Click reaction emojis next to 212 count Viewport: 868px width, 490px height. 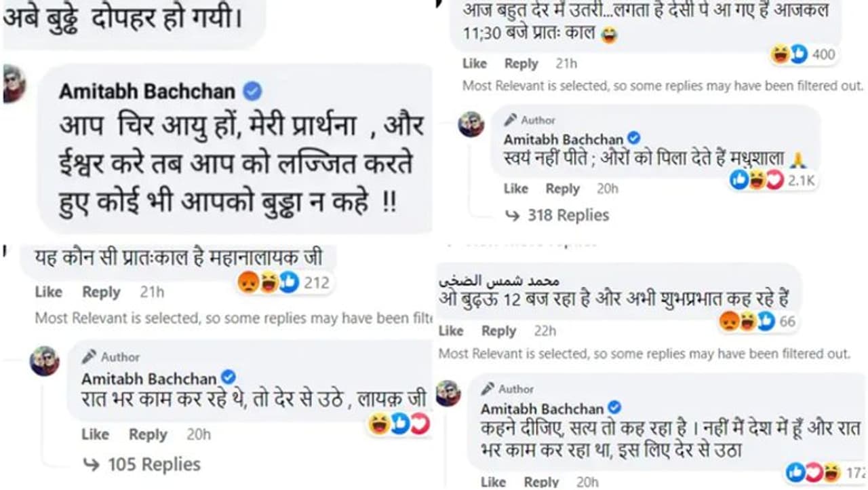tap(269, 282)
